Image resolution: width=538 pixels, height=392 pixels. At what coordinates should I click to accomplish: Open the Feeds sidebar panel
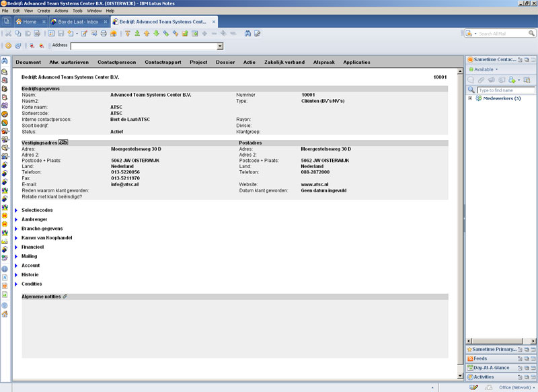[x=480, y=358]
